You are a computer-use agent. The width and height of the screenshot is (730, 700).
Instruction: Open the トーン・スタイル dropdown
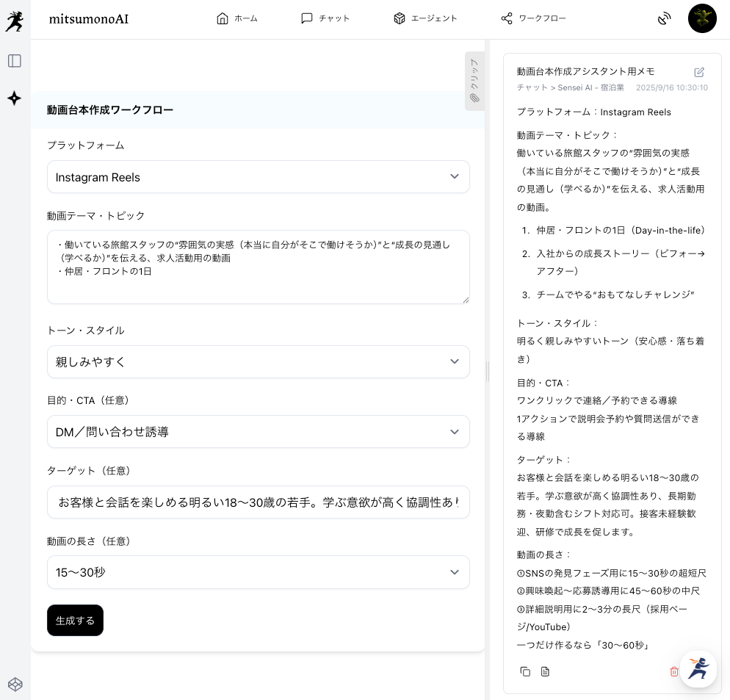click(x=258, y=361)
